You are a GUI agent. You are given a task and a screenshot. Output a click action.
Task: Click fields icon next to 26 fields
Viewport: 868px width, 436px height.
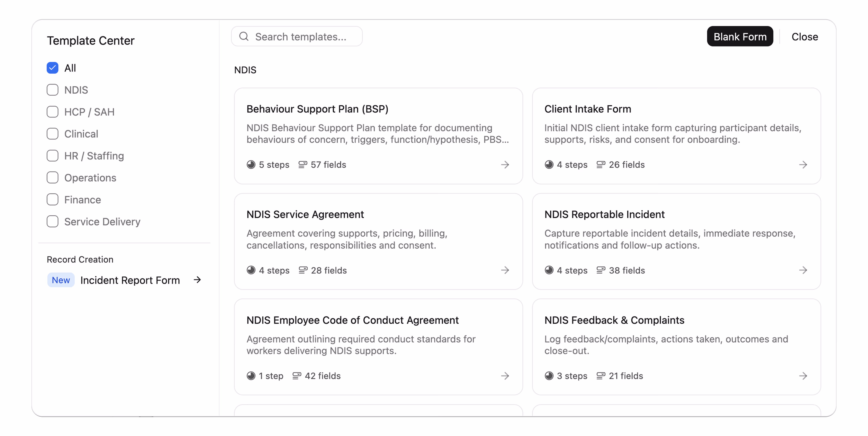(x=601, y=165)
